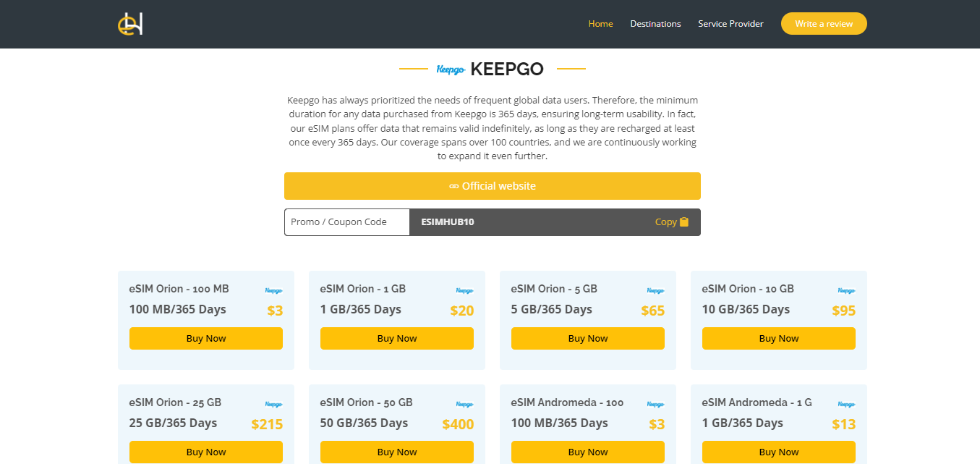Click Keepgo logo on Andromeda 1 GB card
The image size is (980, 464).
click(x=846, y=404)
